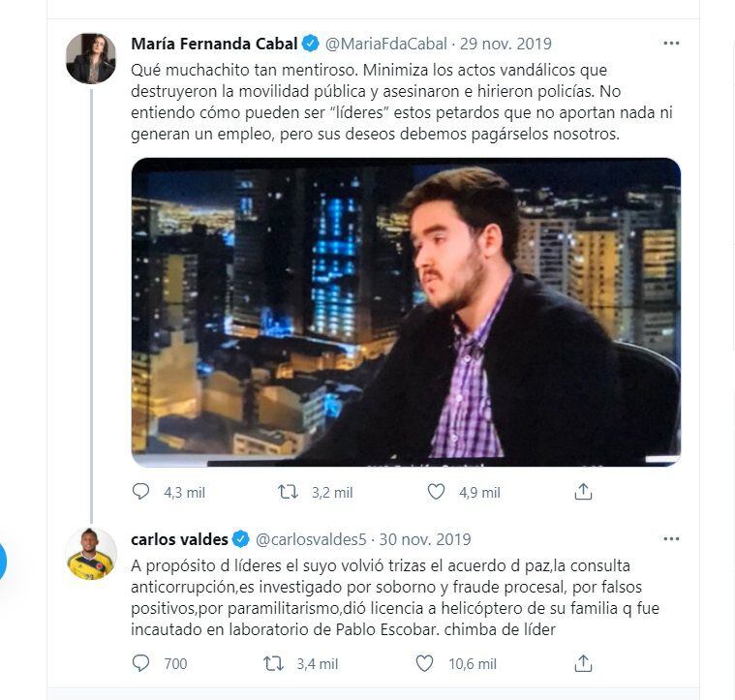735x700 pixels.
Task: Click the carlos valdes display name
Action: coord(179,539)
